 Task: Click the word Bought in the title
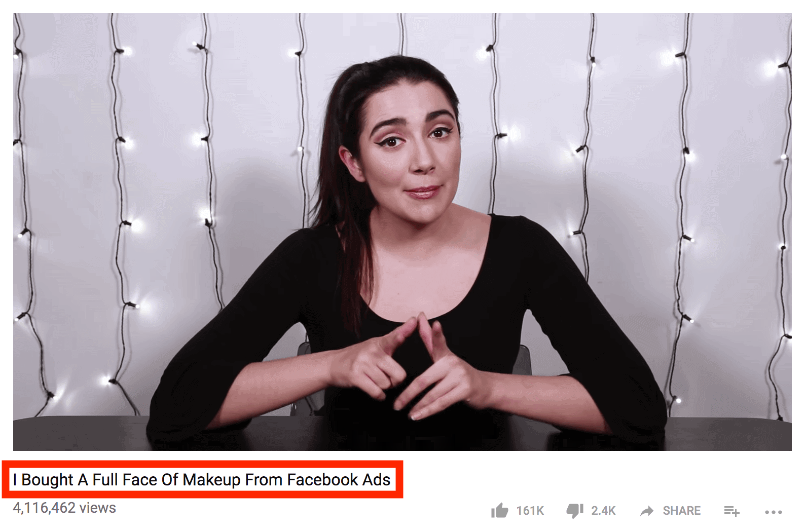(47, 480)
